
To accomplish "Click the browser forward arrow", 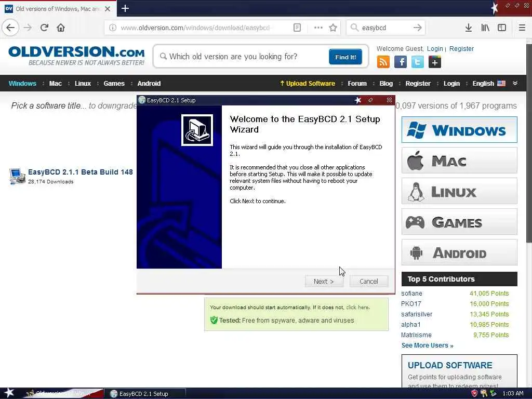I will (x=28, y=28).
